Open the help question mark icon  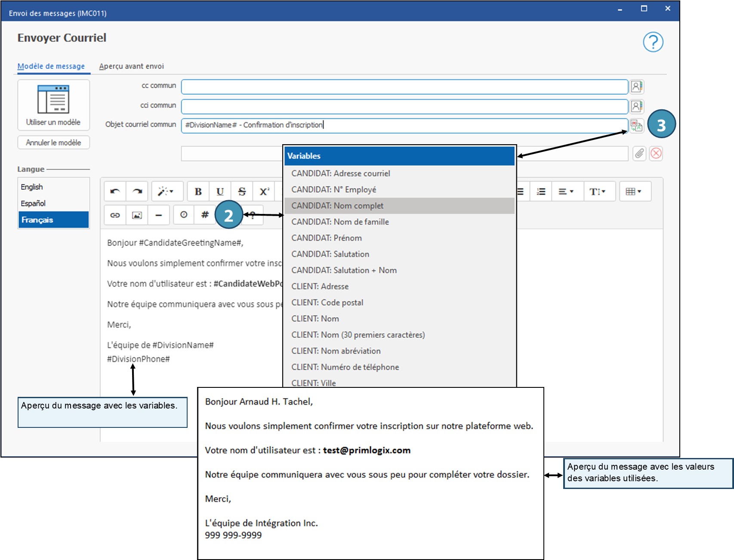(653, 42)
